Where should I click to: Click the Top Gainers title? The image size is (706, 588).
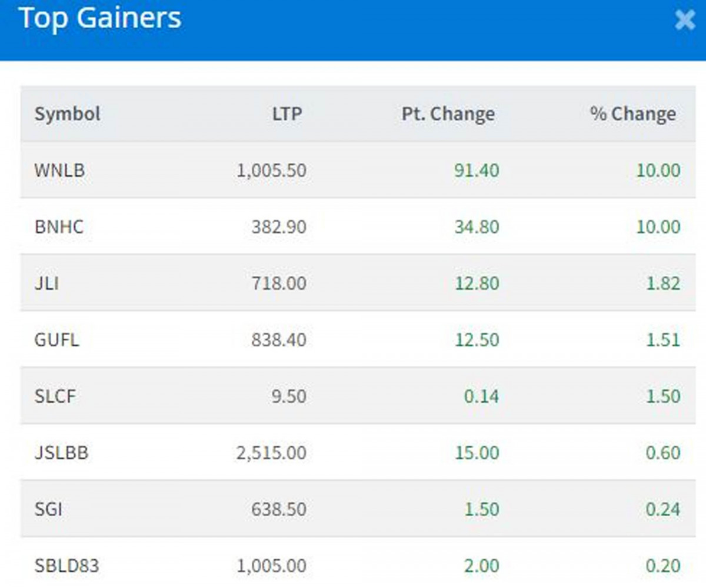100,18
